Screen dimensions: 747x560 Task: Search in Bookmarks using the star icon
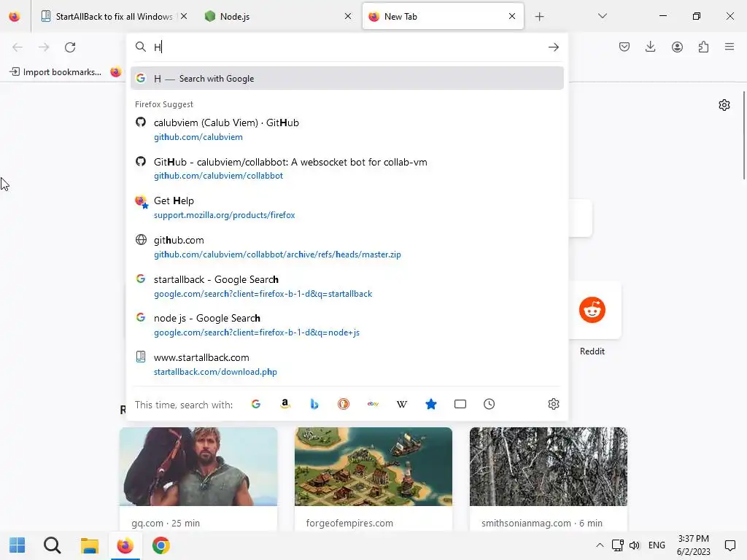[x=430, y=404]
